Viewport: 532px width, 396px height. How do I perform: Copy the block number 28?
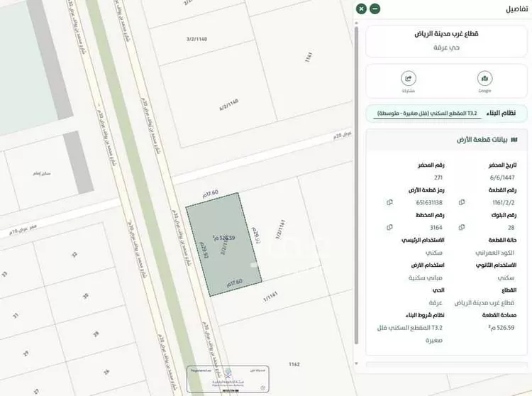point(462,227)
